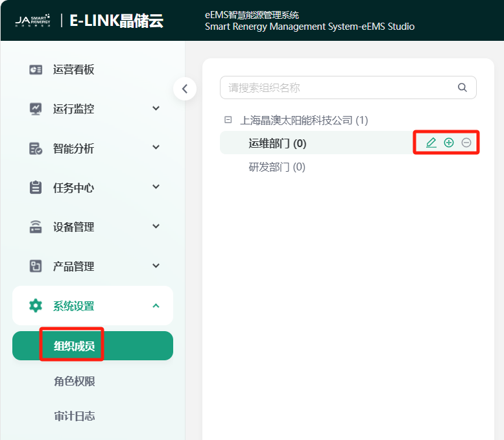Collapse the 上海晶澳太阳能科技公司 tree node
504x440 pixels.
pos(228,120)
